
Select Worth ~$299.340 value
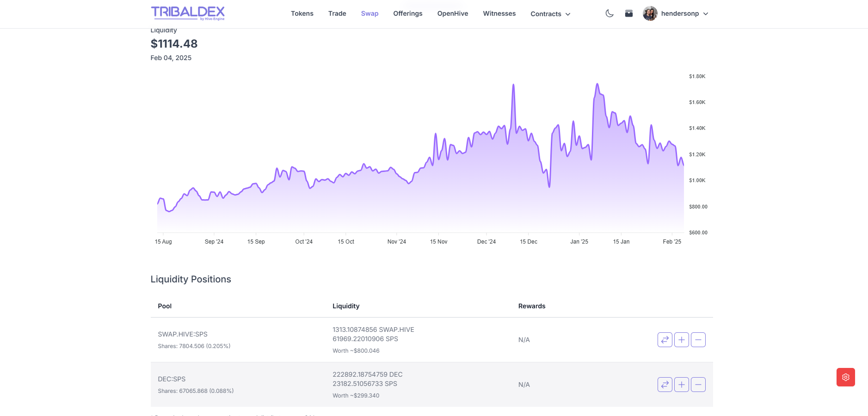click(x=356, y=396)
